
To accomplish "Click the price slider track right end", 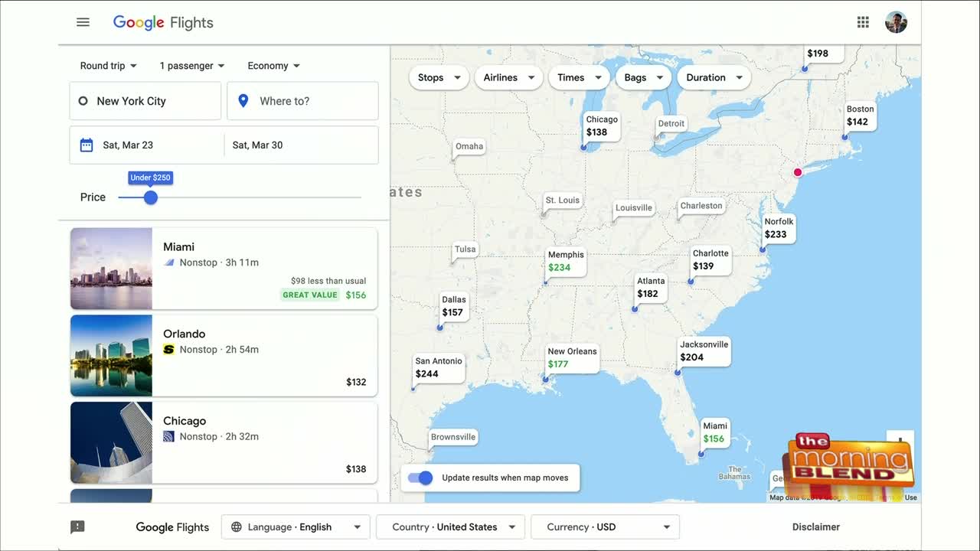I will [359, 197].
